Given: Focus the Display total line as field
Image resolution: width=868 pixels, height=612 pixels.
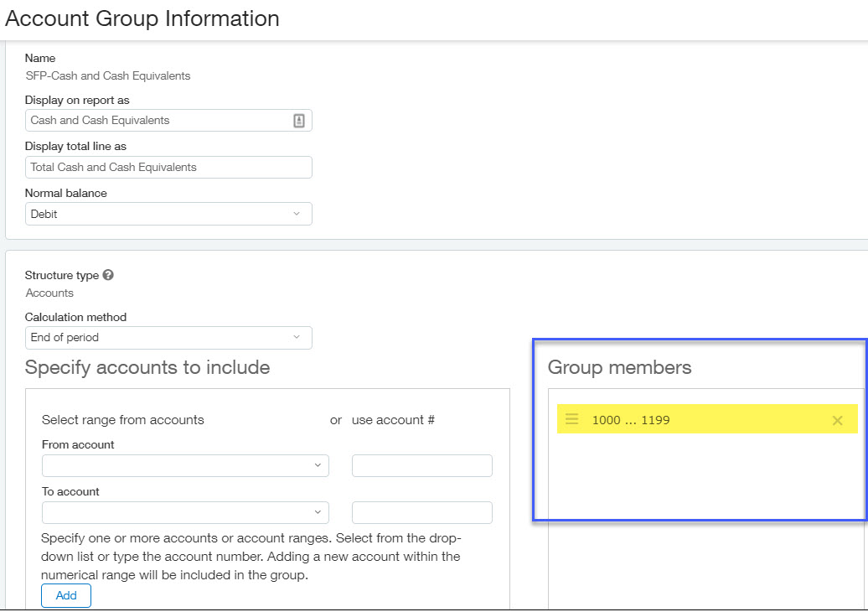Looking at the screenshot, I should [168, 167].
